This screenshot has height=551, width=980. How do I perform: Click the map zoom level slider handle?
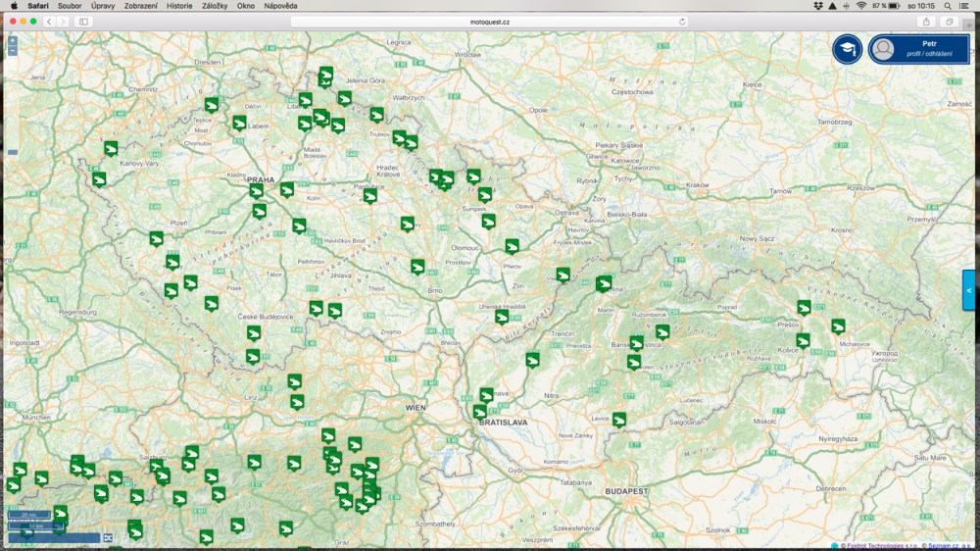click(x=13, y=152)
